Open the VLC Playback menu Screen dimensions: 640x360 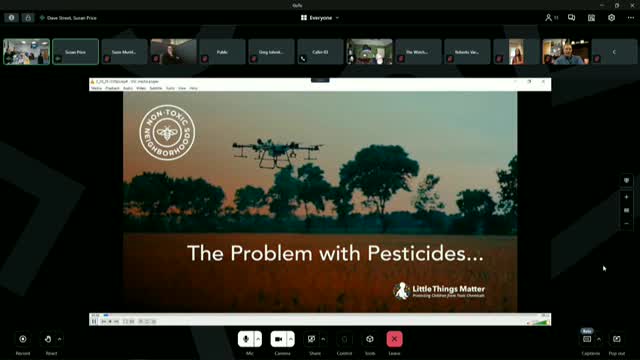tap(112, 88)
